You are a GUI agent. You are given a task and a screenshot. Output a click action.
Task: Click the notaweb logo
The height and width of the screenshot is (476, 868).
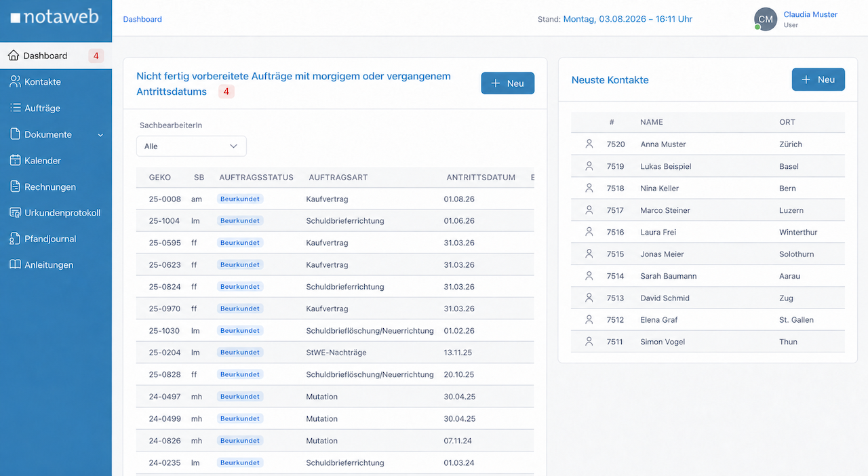[x=55, y=18]
